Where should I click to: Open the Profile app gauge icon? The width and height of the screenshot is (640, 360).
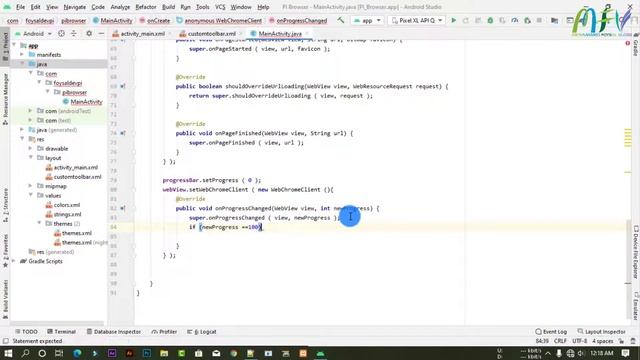pos(515,20)
